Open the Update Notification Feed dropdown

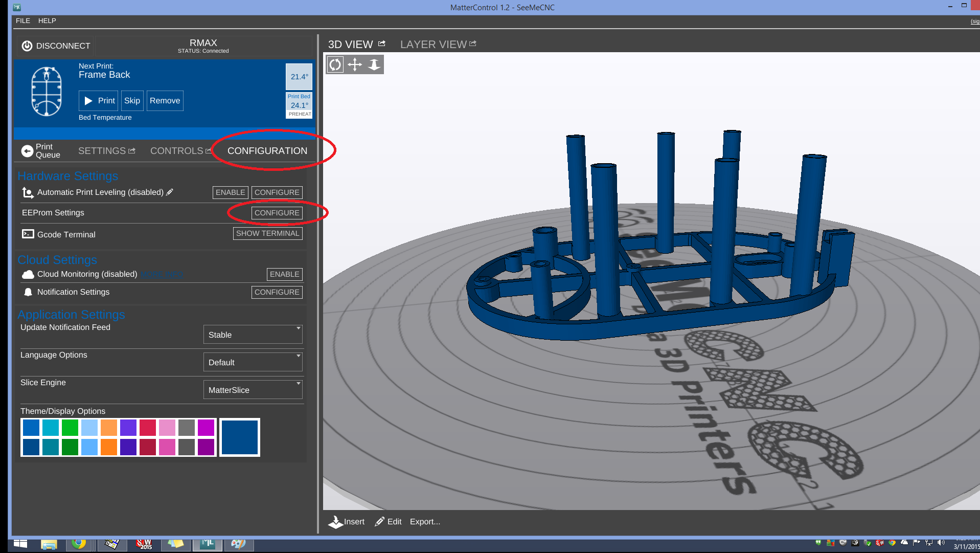[x=253, y=335]
